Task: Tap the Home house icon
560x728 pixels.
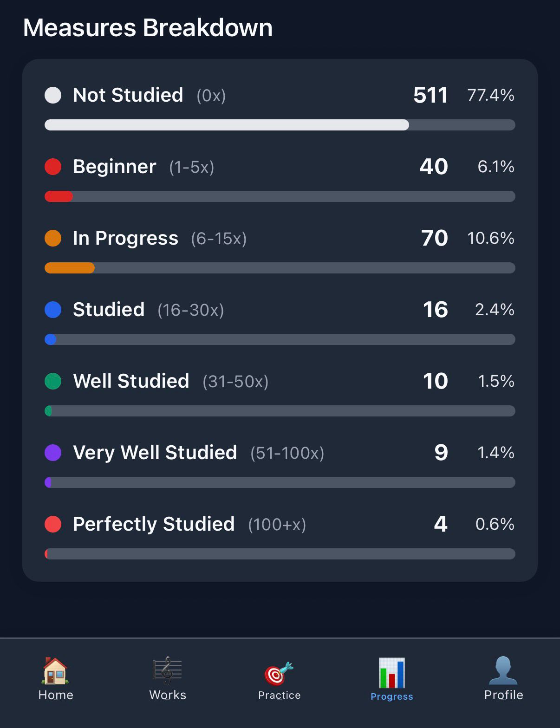Action: tap(55, 671)
